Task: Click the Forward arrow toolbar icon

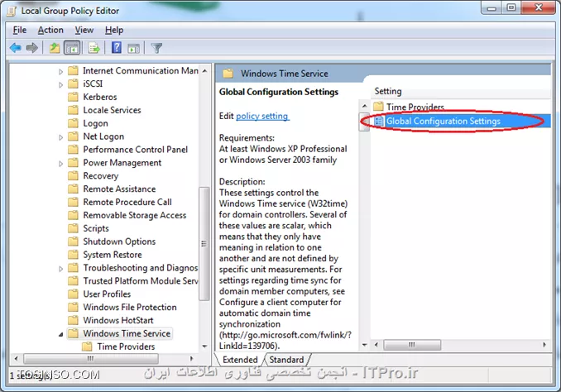Action: click(31, 48)
